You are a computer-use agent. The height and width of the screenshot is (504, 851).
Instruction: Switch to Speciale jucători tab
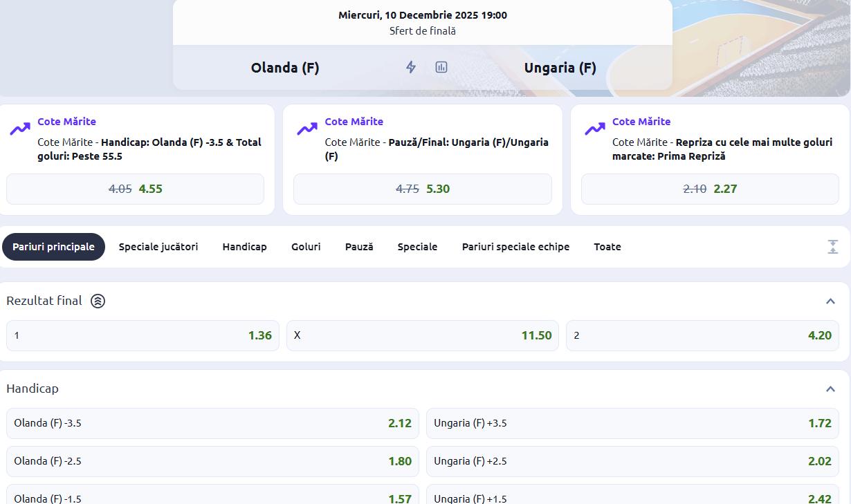coord(158,247)
